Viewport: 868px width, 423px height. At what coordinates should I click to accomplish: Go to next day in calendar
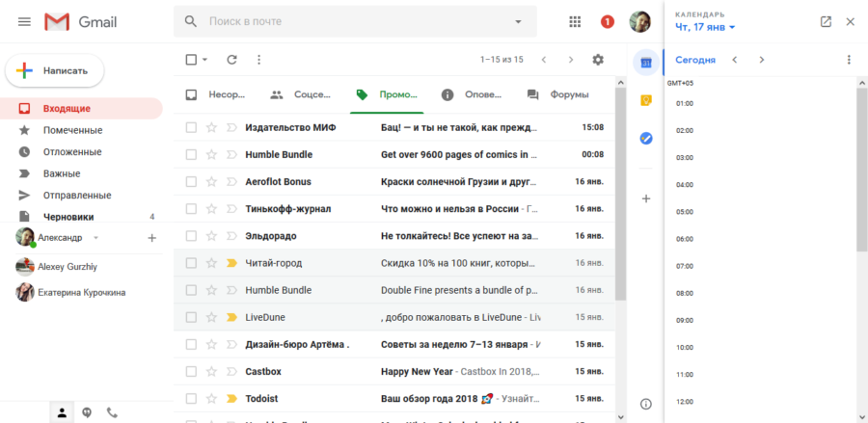click(762, 60)
